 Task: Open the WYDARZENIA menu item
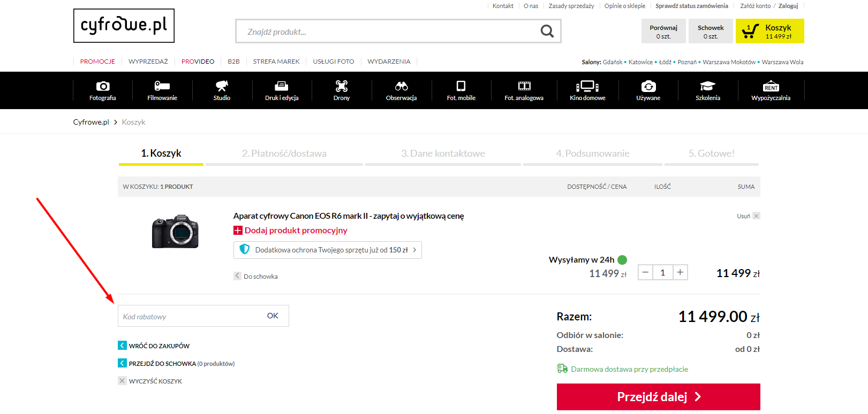pos(389,62)
